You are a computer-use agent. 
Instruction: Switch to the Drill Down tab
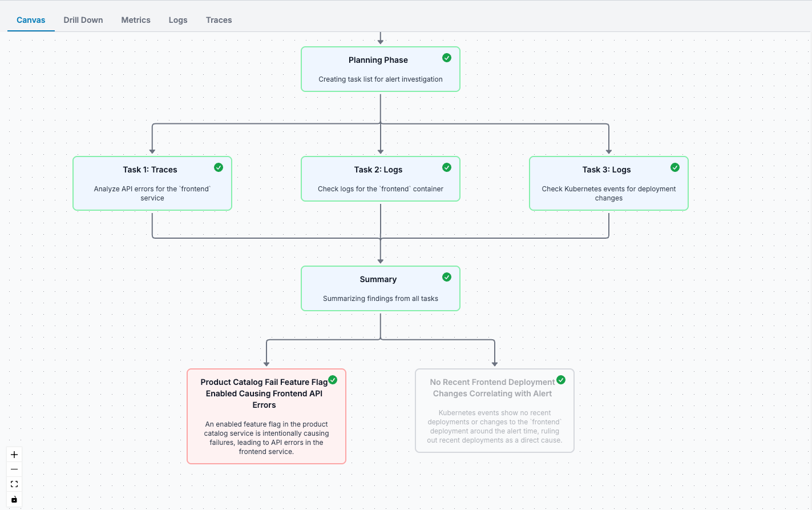[x=83, y=20]
